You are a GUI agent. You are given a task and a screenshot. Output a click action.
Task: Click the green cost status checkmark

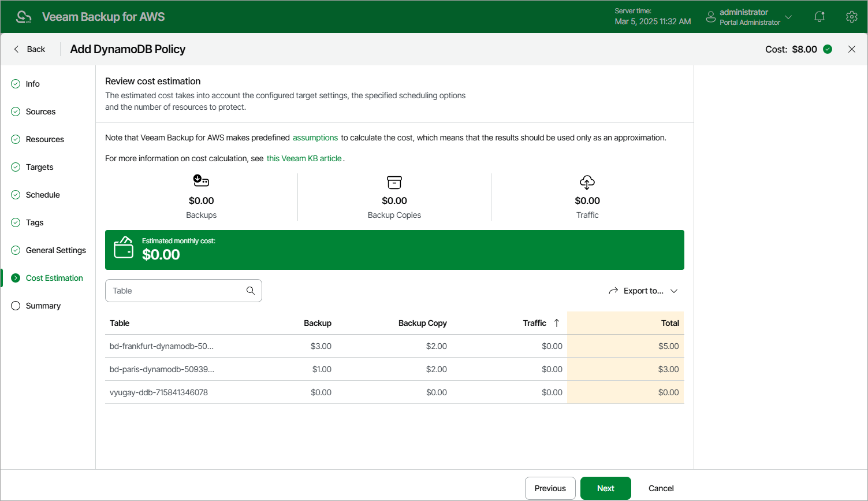(828, 49)
